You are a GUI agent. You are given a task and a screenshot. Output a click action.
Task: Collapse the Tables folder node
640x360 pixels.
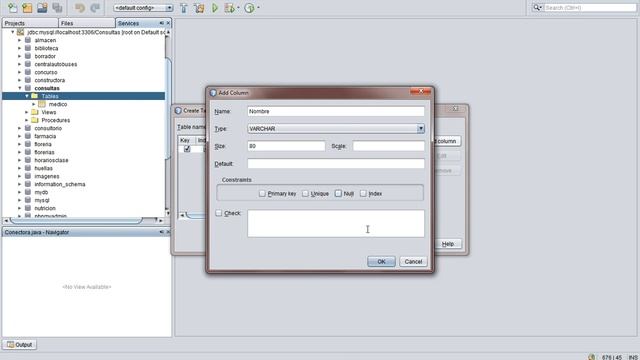click(x=27, y=96)
